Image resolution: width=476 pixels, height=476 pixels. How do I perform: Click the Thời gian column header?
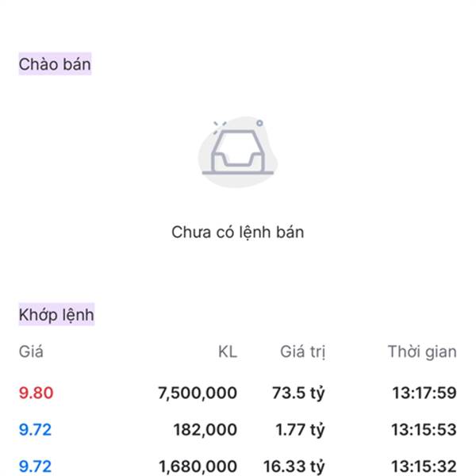[x=422, y=351]
